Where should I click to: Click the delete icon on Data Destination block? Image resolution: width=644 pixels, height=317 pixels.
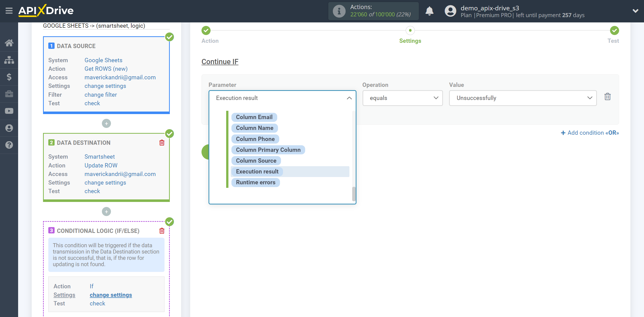(162, 143)
